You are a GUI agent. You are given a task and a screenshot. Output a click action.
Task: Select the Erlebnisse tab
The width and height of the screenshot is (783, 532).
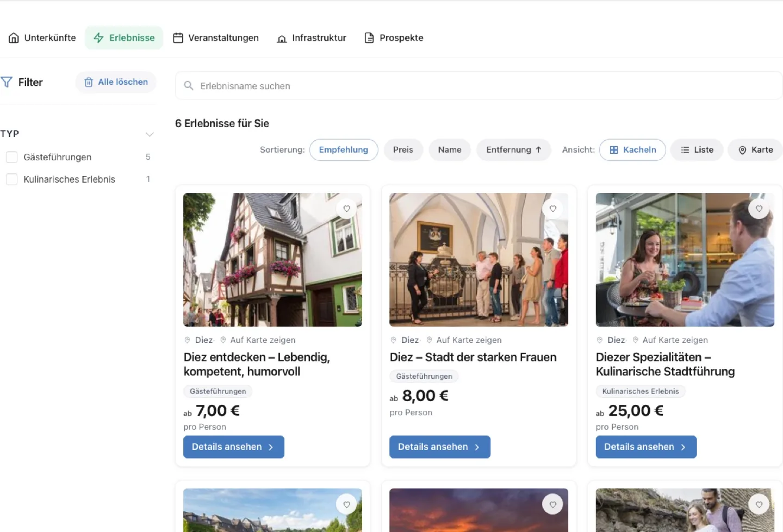[x=124, y=38]
